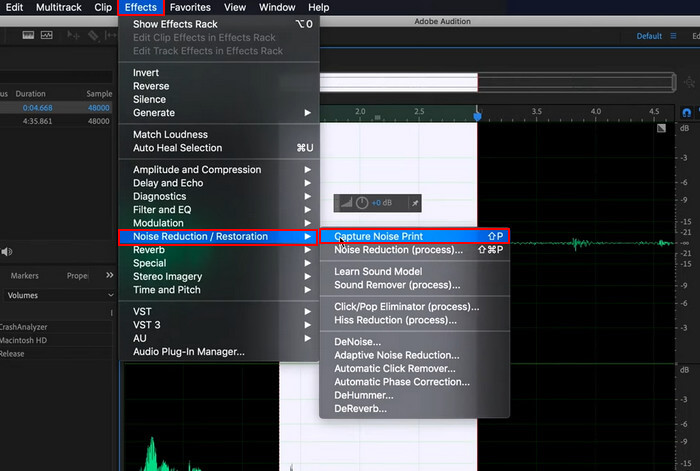The image size is (700, 471).
Task: Expand the Filter and EQ submenu
Action: (x=219, y=210)
